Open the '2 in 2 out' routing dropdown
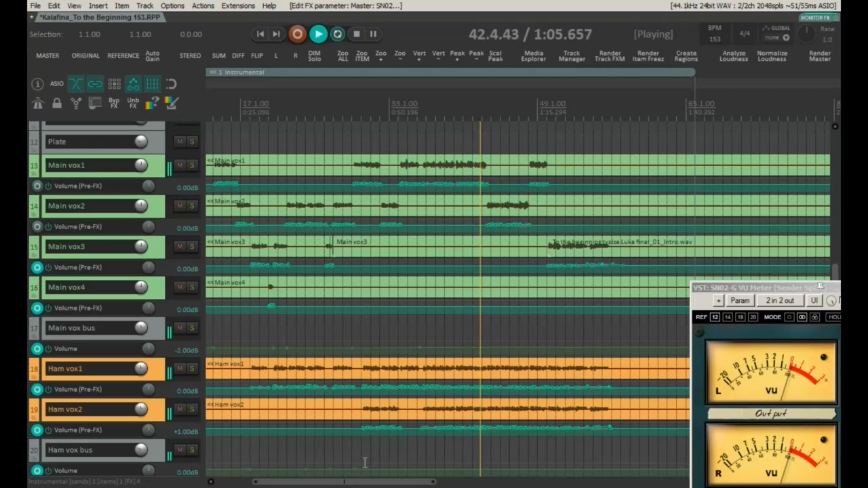The image size is (868, 488). tap(780, 300)
